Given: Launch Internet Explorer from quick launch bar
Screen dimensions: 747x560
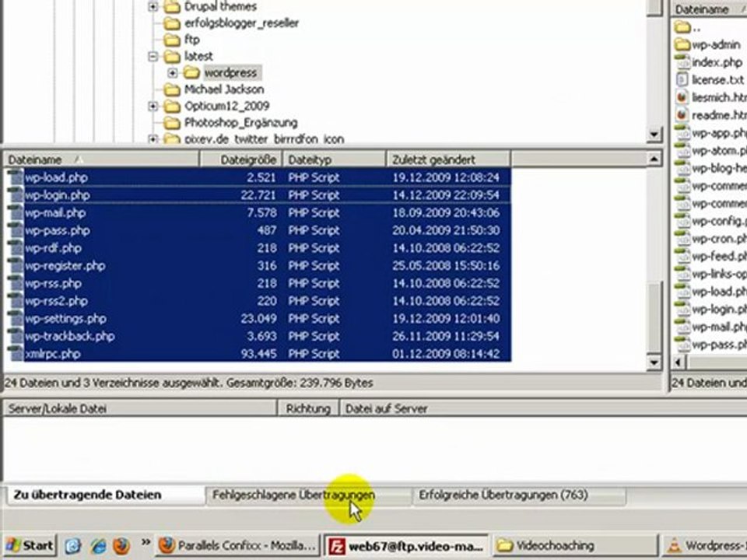Looking at the screenshot, I should [x=98, y=546].
